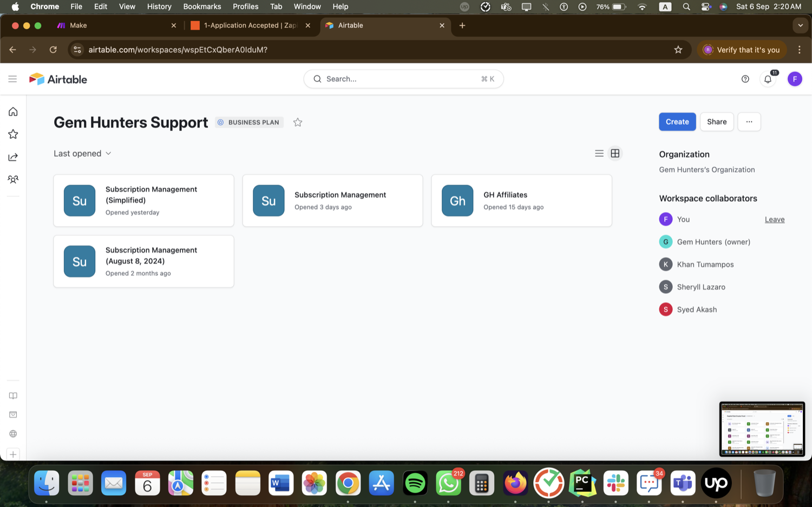The image size is (812, 507).
Task: Click the Create button
Action: [x=677, y=122]
